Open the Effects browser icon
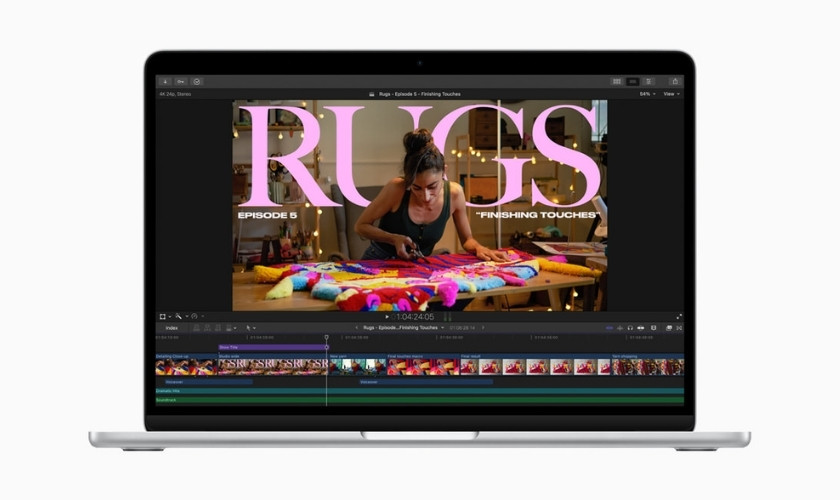Viewport: 840px width, 500px height. point(669,327)
